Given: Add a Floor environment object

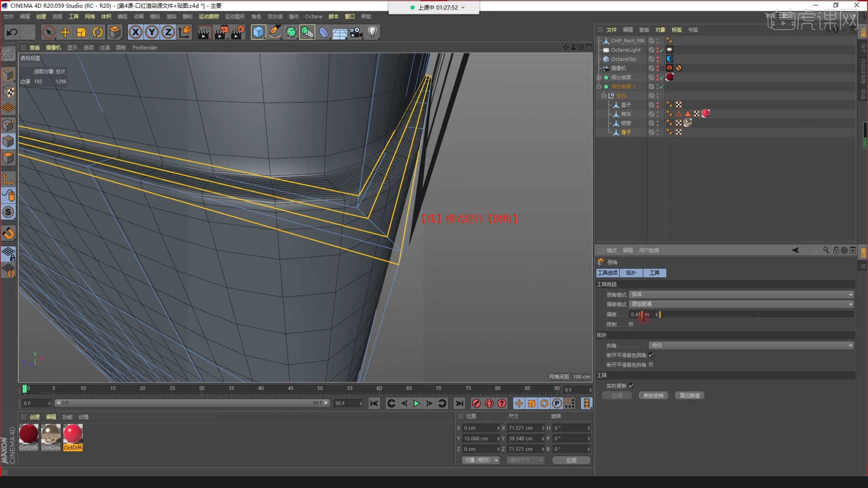Looking at the screenshot, I should pyautogui.click(x=340, y=32).
